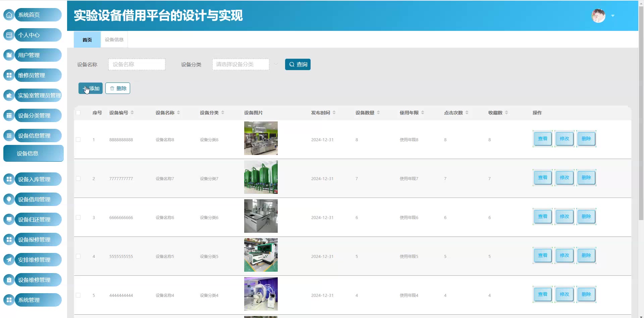Image resolution: width=644 pixels, height=318 pixels.
Task: Click the 安排维修管理 paper plane icon
Action: 9,260
